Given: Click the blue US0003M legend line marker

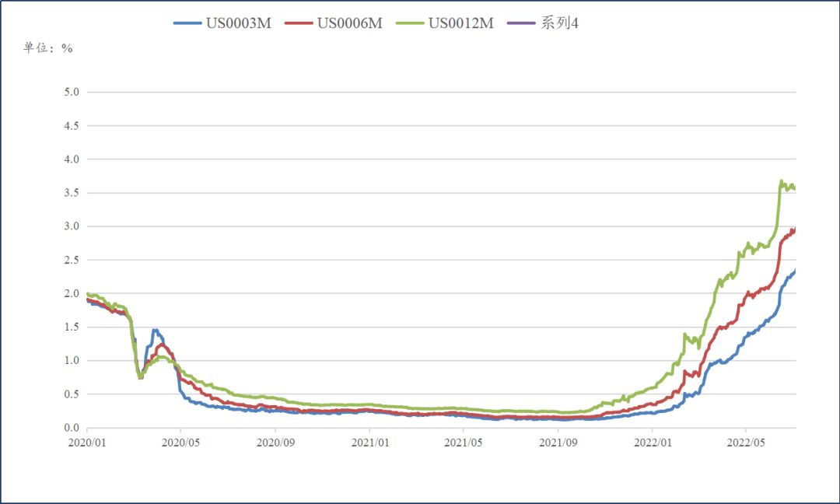Looking at the screenshot, I should pos(187,23).
